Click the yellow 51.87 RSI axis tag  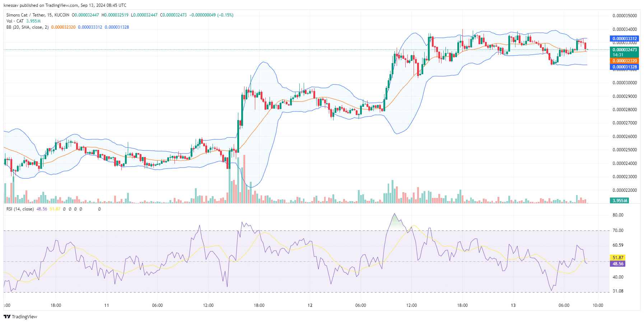[617, 258]
